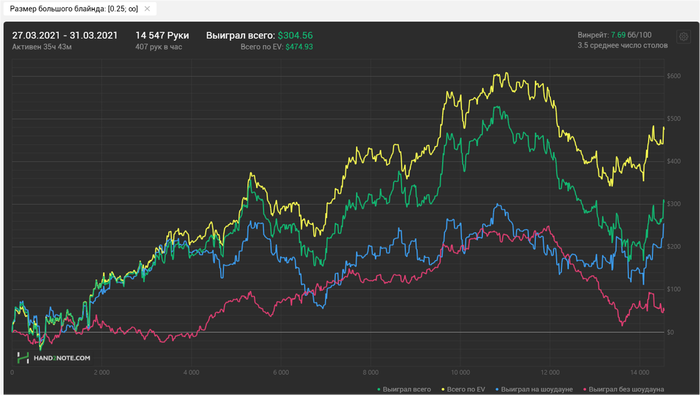
Task: Click the 'Выиграл всего:' heading label
Action: tap(241, 35)
